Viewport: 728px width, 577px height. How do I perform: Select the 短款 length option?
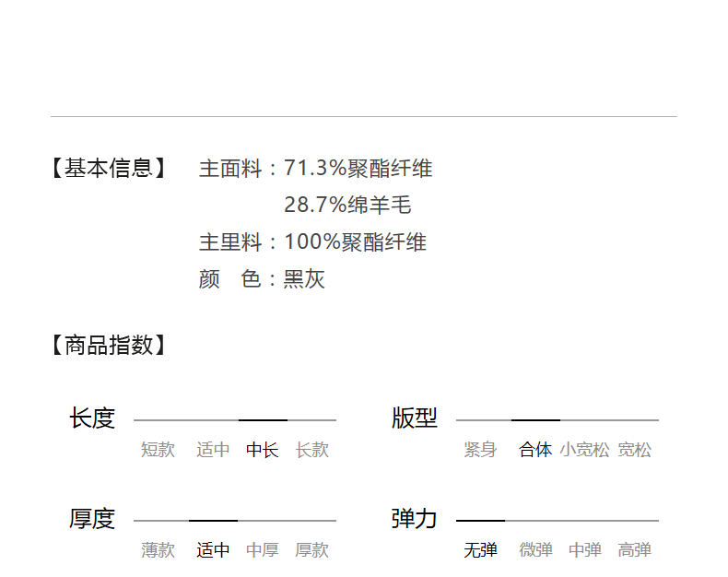[x=158, y=450]
